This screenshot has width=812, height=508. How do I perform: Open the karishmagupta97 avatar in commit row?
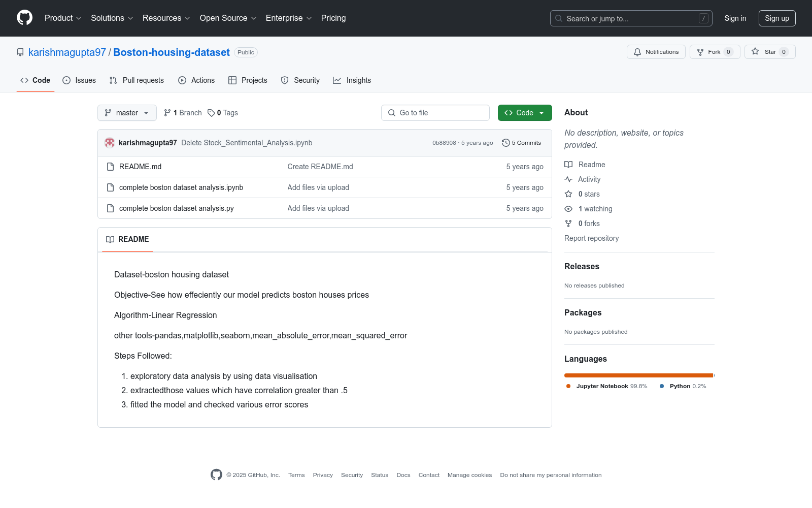(x=110, y=143)
